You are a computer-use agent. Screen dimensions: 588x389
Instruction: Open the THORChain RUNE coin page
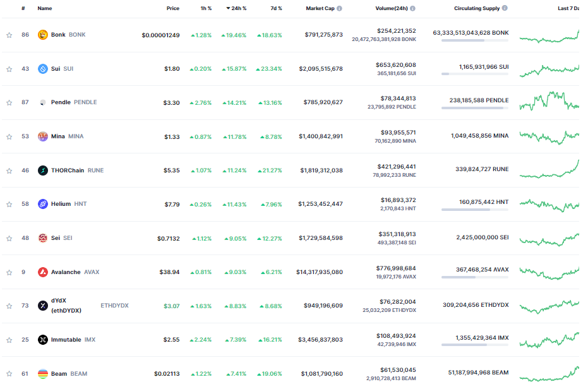(x=77, y=171)
